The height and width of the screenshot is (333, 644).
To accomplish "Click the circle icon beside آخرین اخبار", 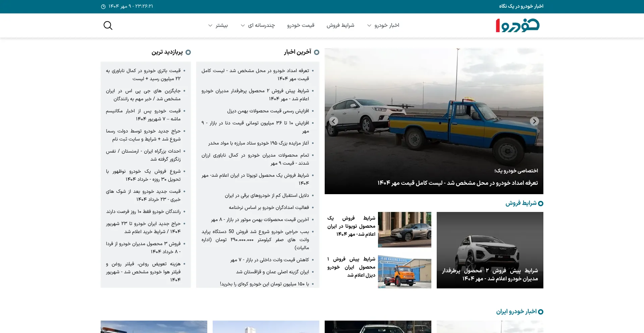I will point(317,52).
